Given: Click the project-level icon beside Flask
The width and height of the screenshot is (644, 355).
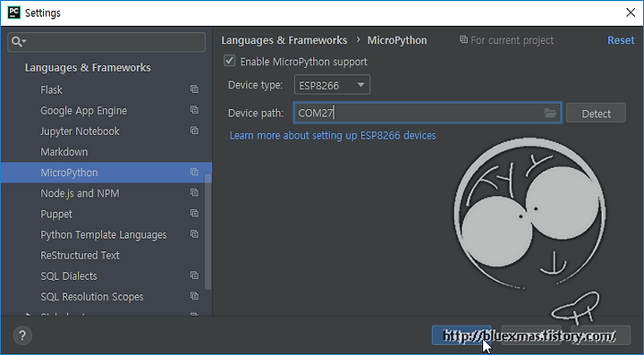Looking at the screenshot, I should click(x=194, y=89).
